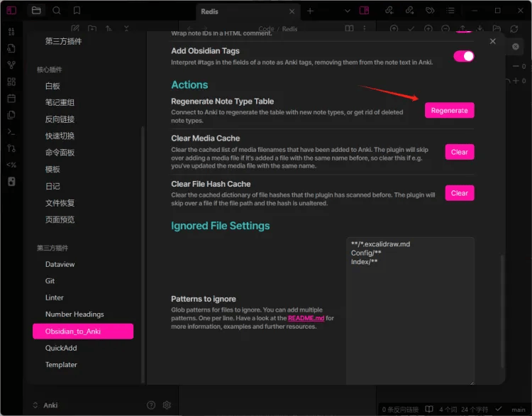532x416 pixels.
Task: Click the new note icon in explorer
Action: click(75, 28)
